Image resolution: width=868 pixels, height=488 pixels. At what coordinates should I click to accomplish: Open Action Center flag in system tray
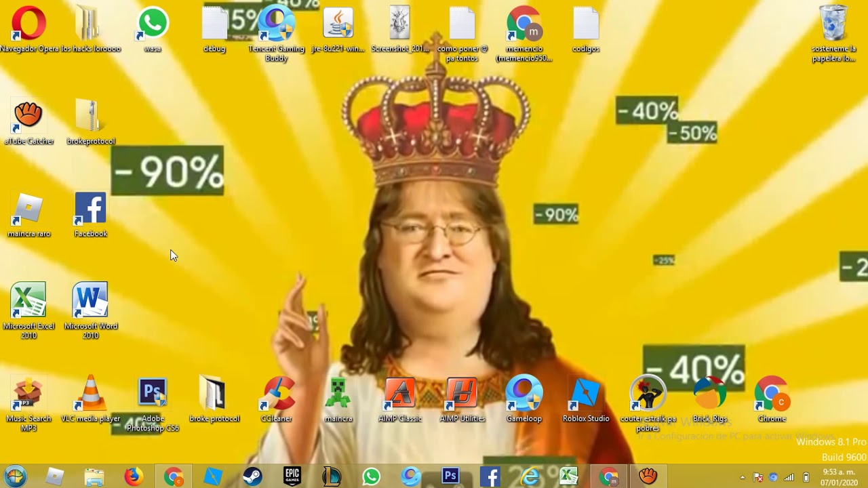758,477
